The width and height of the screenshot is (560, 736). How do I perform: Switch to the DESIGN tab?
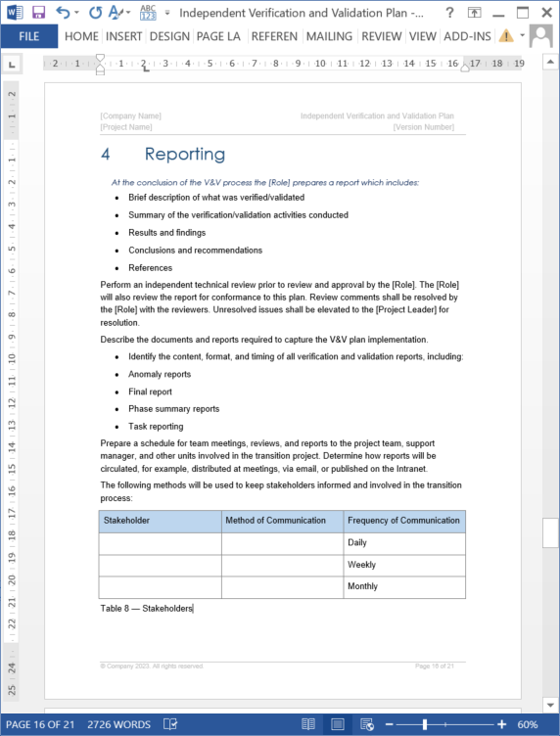[170, 36]
